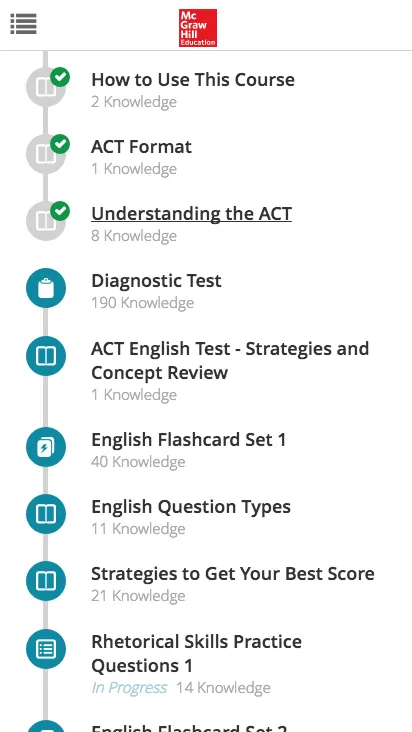
Task: Select How to Use This Course lesson
Action: (x=193, y=80)
